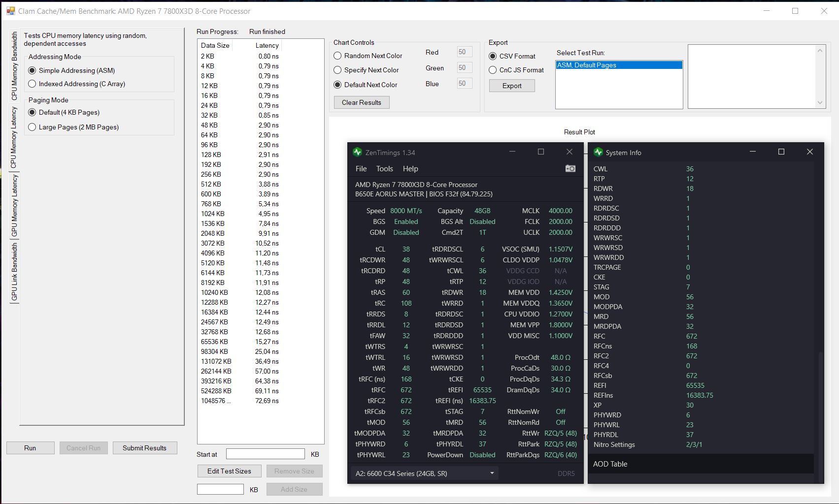Click the Green color value field
Screen dimensions: 839x504
[x=464, y=67]
